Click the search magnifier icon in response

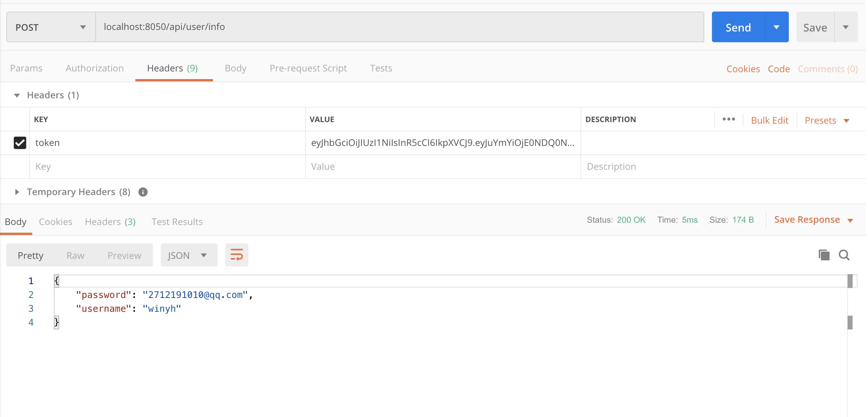coord(844,255)
